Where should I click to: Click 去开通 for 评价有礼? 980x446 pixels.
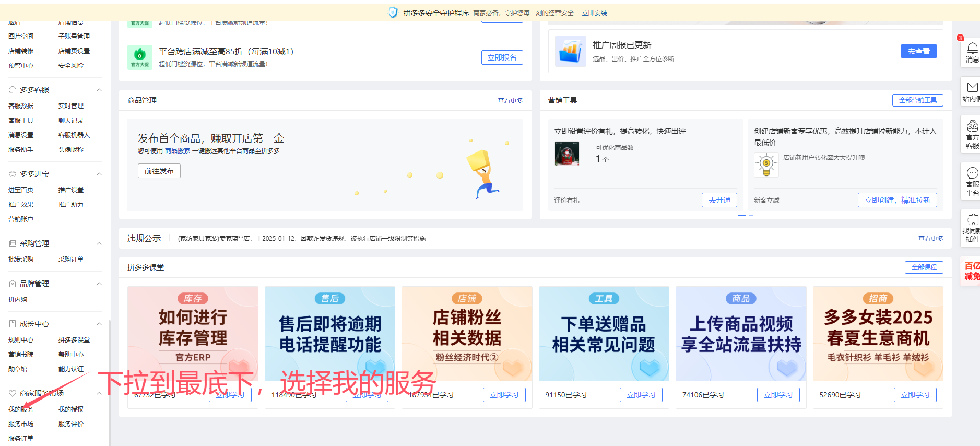[x=719, y=200]
